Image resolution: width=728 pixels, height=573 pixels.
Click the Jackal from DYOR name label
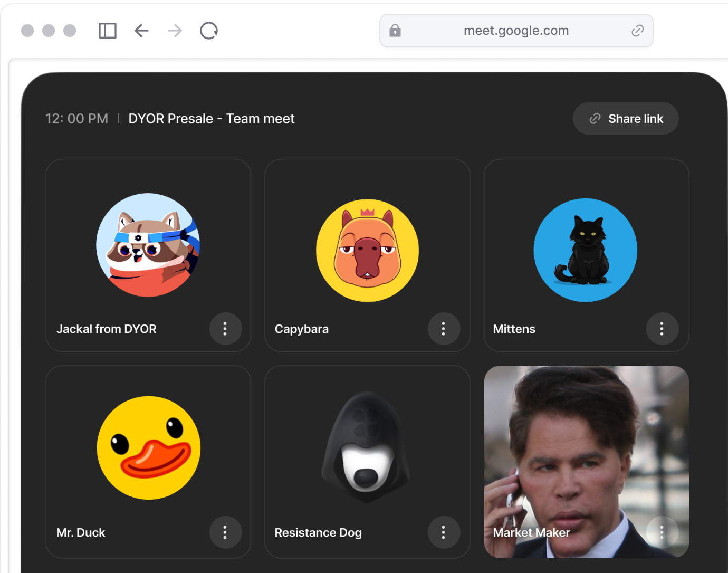107,329
